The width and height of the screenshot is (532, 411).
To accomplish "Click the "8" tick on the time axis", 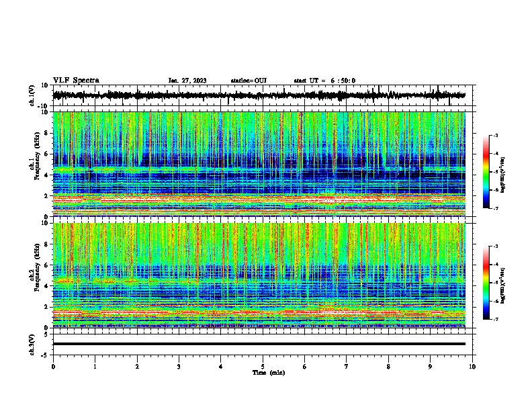I will pyautogui.click(x=388, y=367).
